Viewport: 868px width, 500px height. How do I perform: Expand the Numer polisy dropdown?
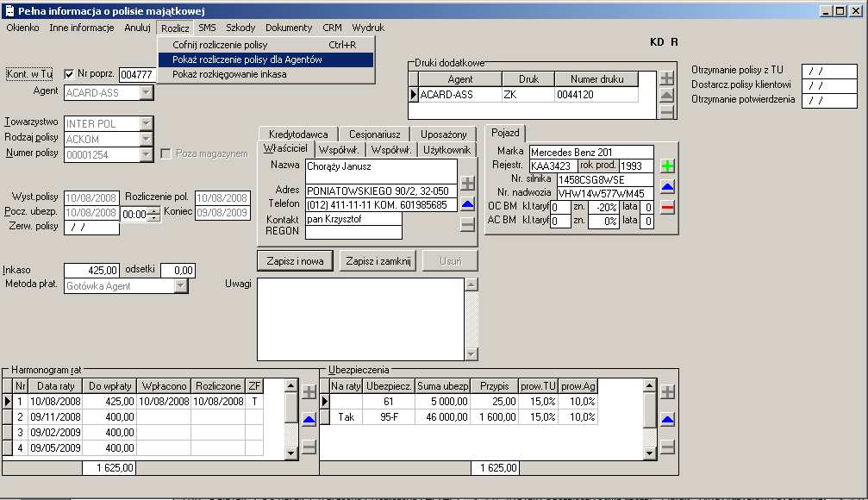click(147, 154)
